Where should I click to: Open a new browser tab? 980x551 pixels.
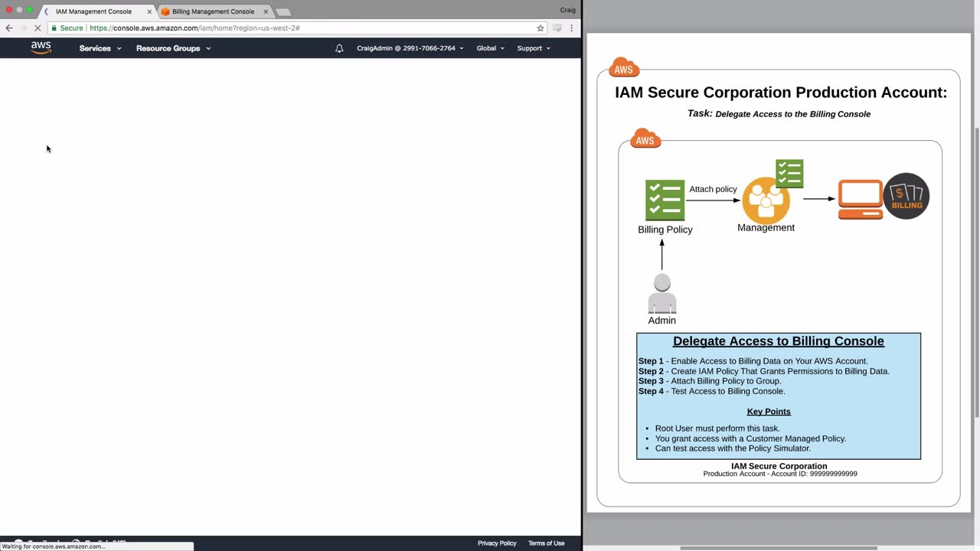tap(283, 12)
